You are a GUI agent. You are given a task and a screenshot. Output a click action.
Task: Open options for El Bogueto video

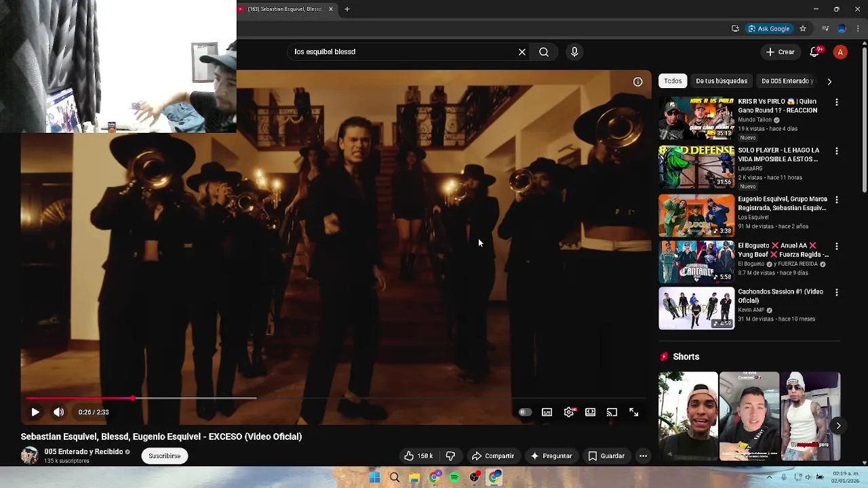click(836, 247)
